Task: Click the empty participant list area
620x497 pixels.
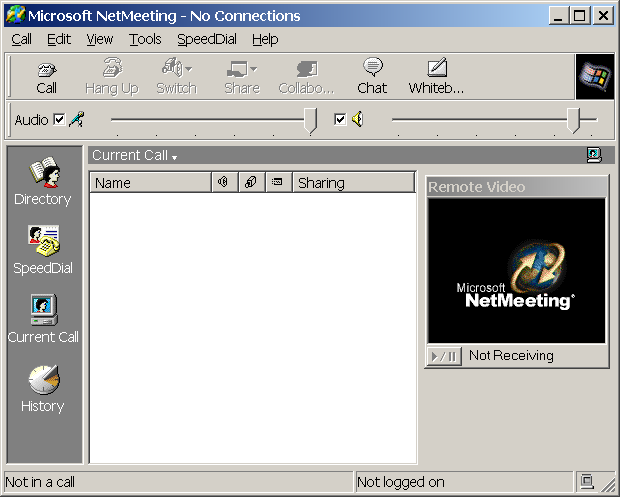Action: tap(252, 328)
